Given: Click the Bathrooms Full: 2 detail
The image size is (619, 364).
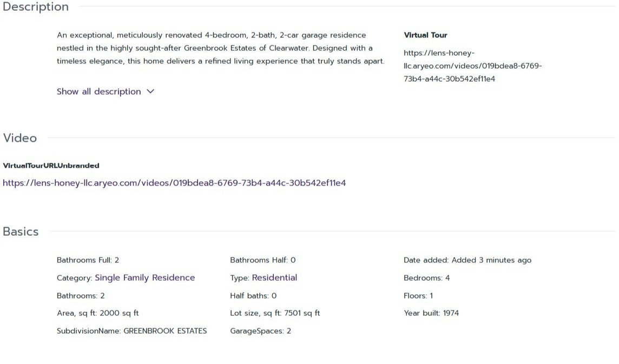Looking at the screenshot, I should point(88,260).
